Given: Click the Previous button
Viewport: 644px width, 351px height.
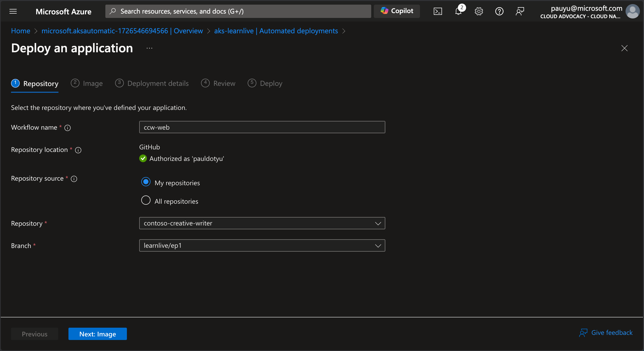Looking at the screenshot, I should 35,334.
